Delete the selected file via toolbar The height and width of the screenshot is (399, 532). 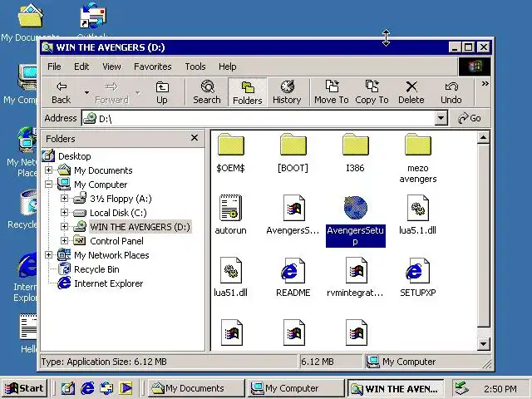click(x=411, y=92)
